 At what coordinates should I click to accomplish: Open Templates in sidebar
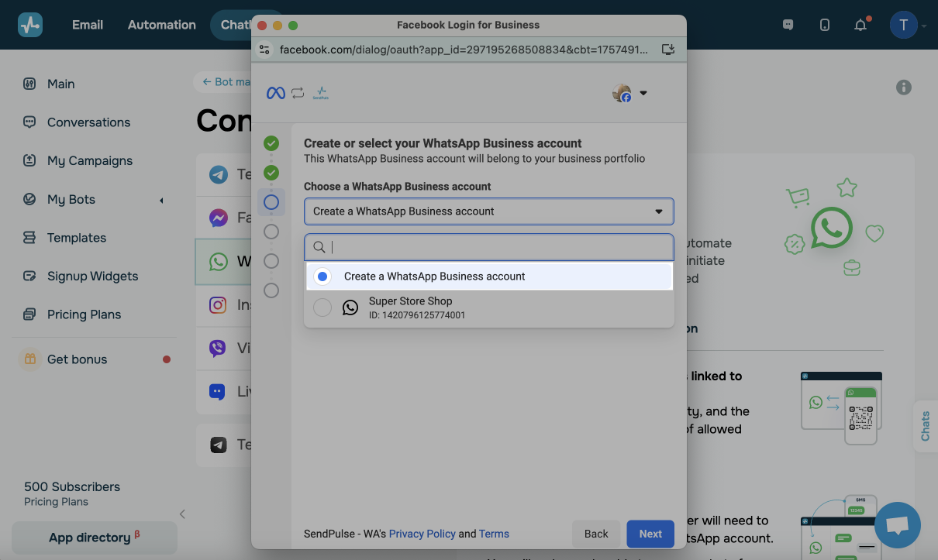77,238
